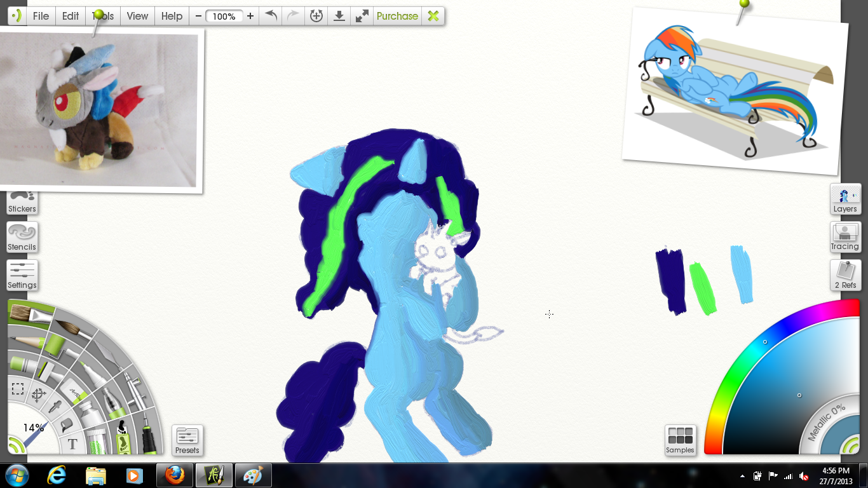Screen dimensions: 868x488
Task: Click the Redo arrow in the menu bar
Action: [x=293, y=16]
